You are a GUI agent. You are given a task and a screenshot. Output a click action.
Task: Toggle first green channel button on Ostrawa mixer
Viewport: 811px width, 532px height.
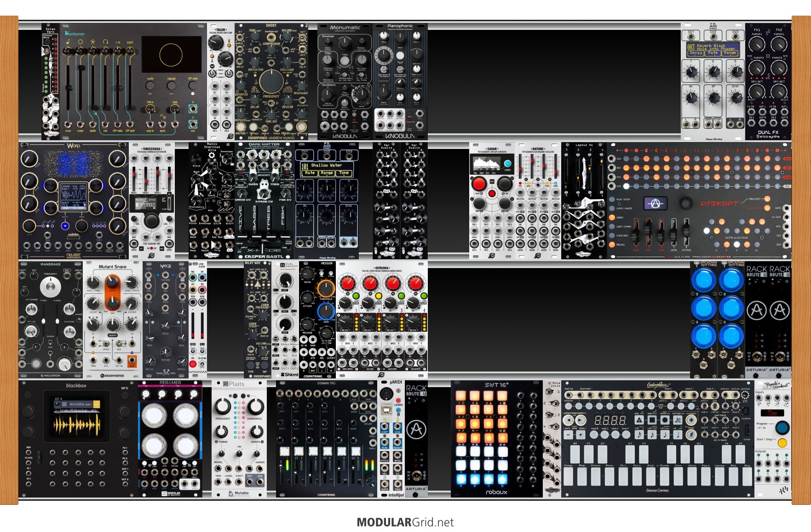click(356, 296)
